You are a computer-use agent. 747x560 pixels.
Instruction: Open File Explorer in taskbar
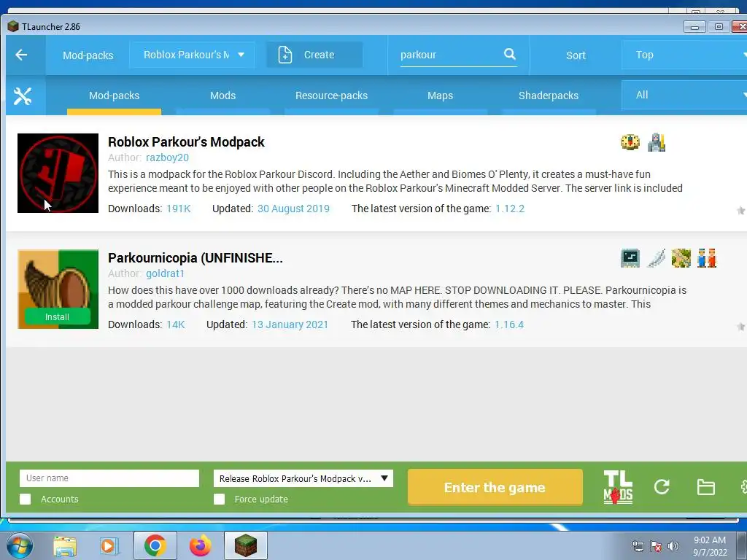(65, 546)
